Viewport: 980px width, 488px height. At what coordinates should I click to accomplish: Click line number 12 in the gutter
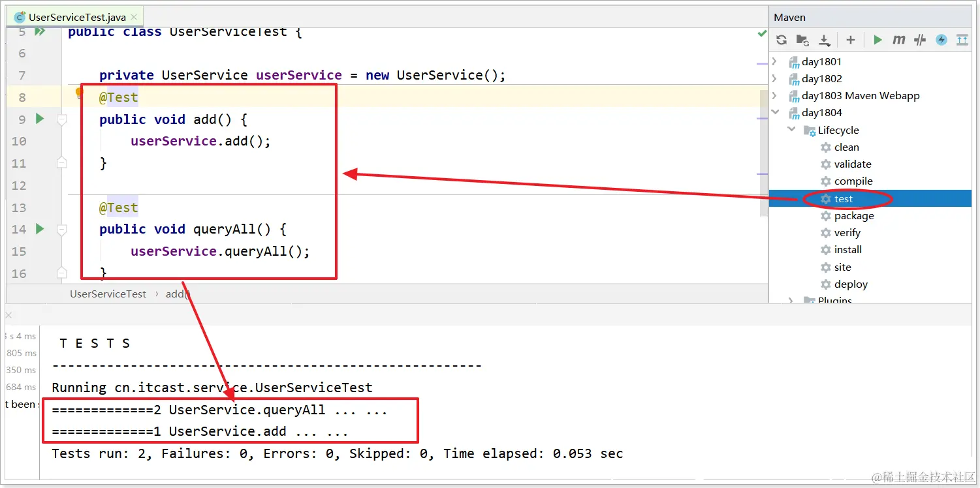point(19,186)
